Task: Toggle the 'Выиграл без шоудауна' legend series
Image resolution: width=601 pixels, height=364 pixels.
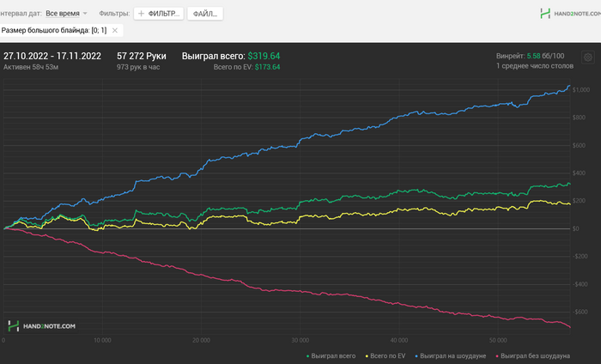Action: pos(533,356)
